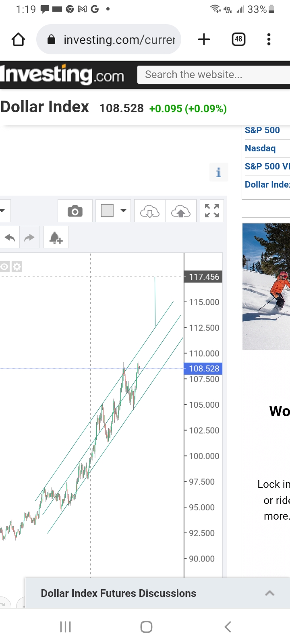Open the chart settings gear
Image resolution: width=290 pixels, height=644 pixels.
coord(17,266)
